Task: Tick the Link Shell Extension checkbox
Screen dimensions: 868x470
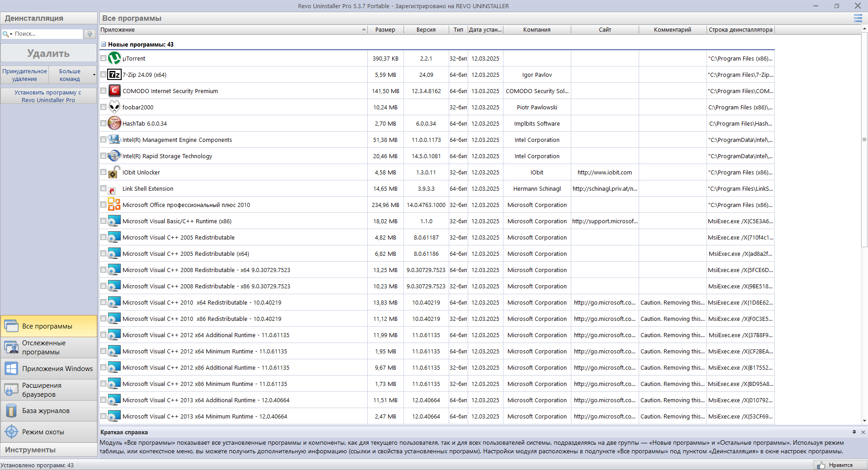Action: coord(104,188)
